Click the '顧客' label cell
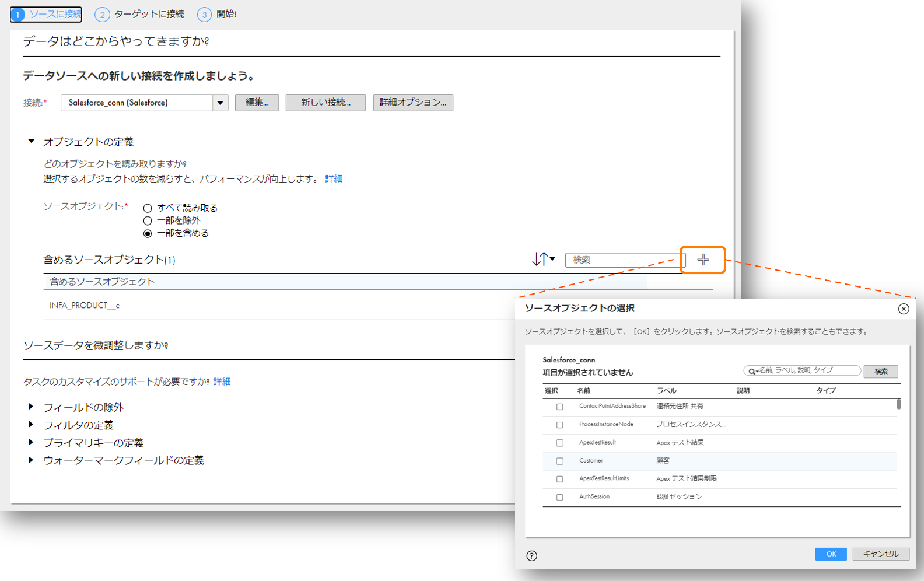Screen dimensions: 924x581 click(663, 460)
